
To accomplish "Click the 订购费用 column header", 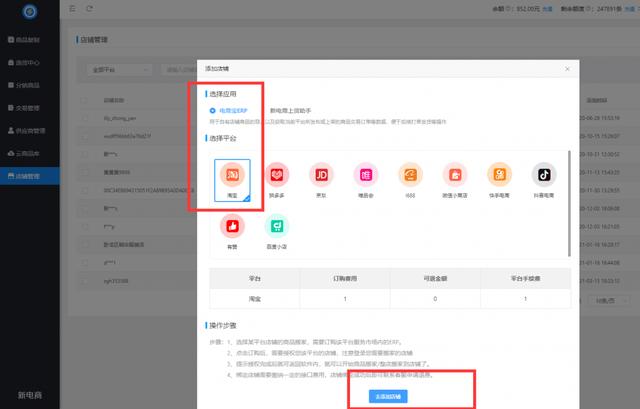I will pos(345,278).
